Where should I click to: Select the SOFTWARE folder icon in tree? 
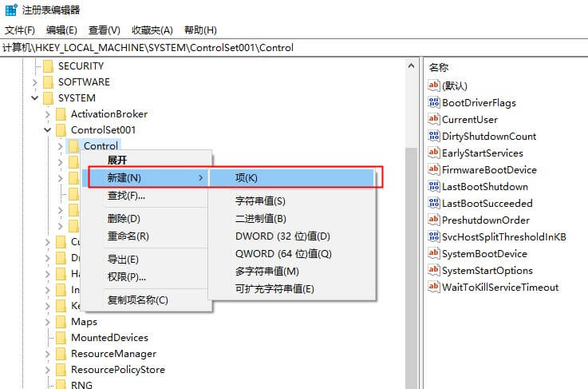point(48,82)
